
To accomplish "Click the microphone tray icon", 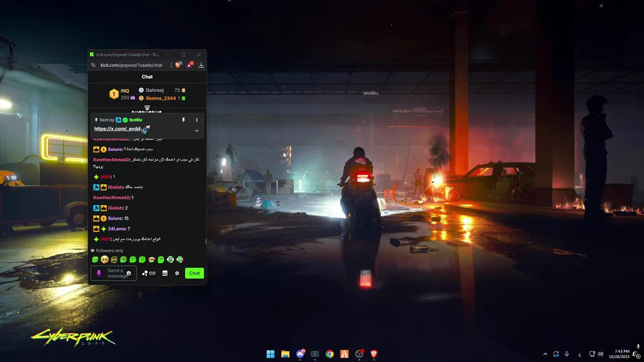I will [x=567, y=354].
